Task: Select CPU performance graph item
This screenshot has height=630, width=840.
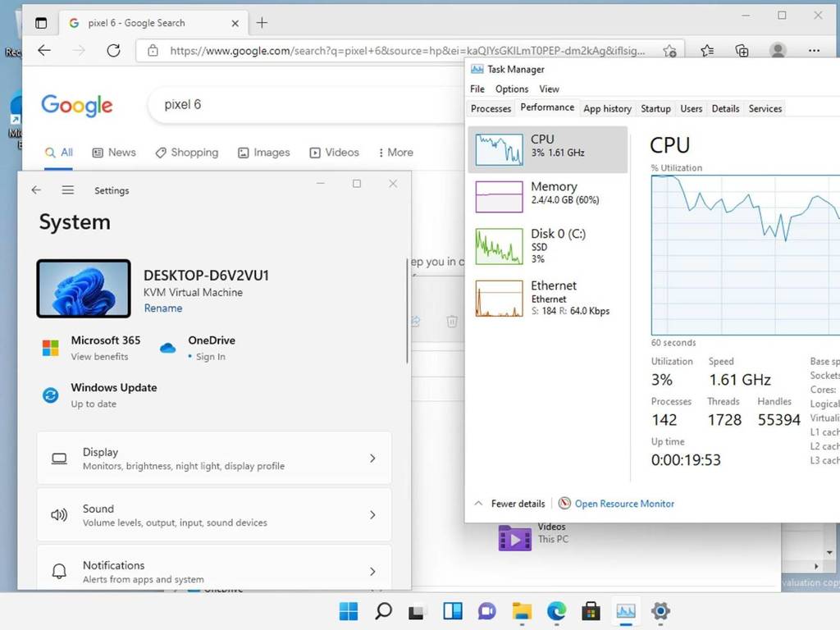Action: click(547, 149)
